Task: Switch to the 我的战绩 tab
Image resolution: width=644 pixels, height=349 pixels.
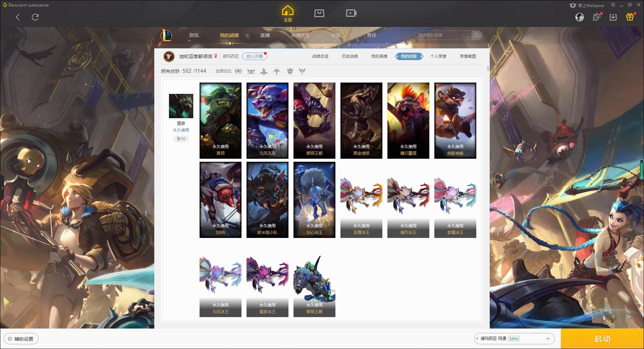Action: pos(229,35)
